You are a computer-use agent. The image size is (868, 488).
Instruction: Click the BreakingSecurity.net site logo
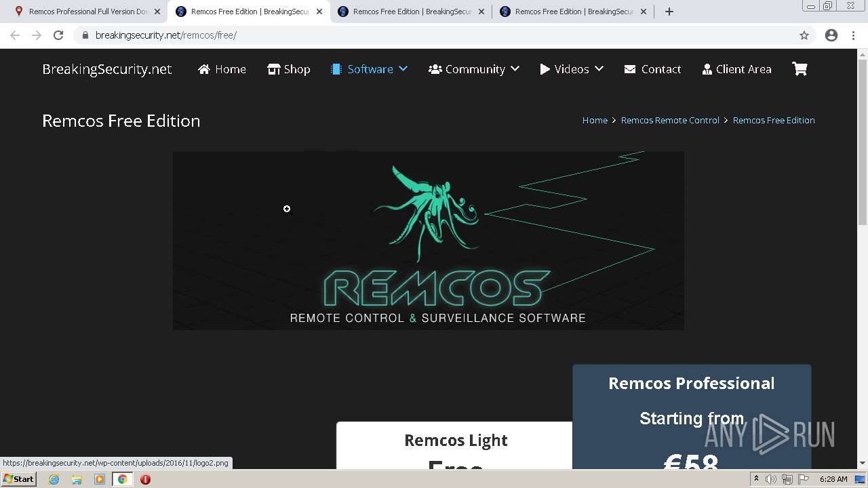pyautogui.click(x=107, y=69)
